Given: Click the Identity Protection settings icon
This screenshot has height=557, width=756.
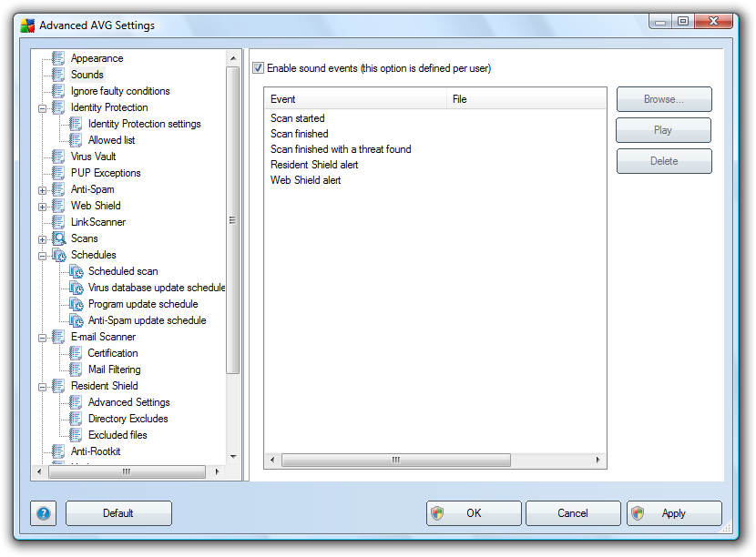Looking at the screenshot, I should 76,124.
